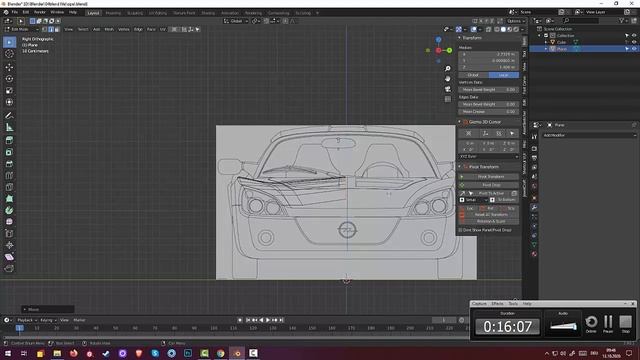This screenshot has height=360, width=640.
Task: Collapse the Gizmo 3D Cursor panel
Action: coord(460,122)
